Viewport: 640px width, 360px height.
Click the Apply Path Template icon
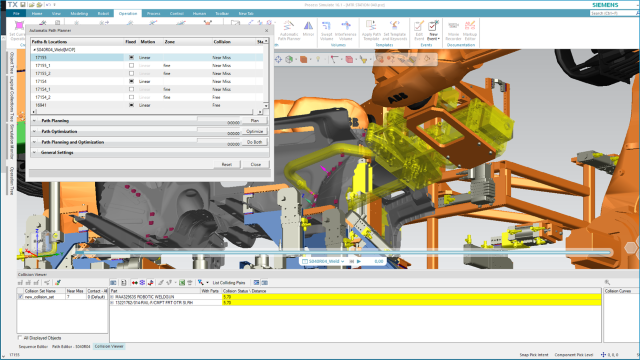click(371, 31)
